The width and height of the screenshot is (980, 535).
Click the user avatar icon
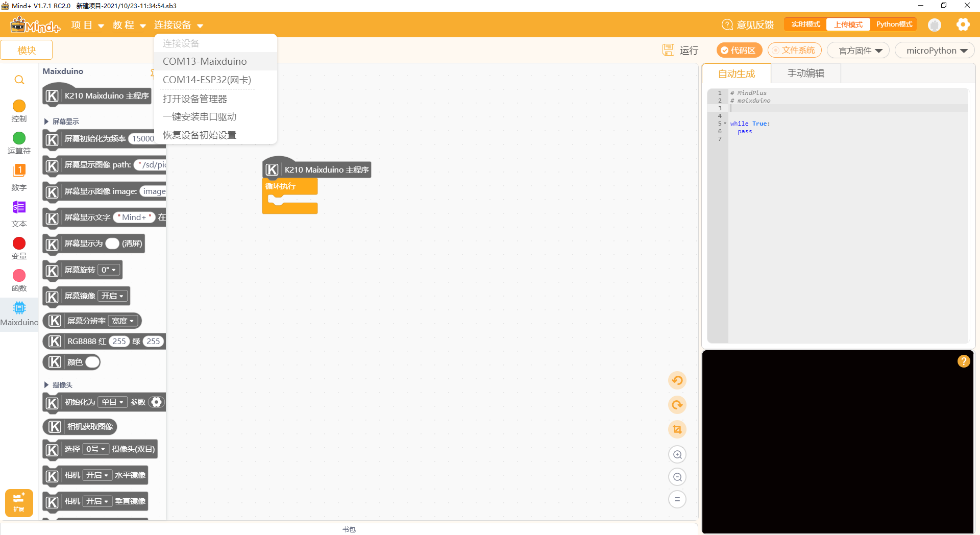click(x=935, y=25)
